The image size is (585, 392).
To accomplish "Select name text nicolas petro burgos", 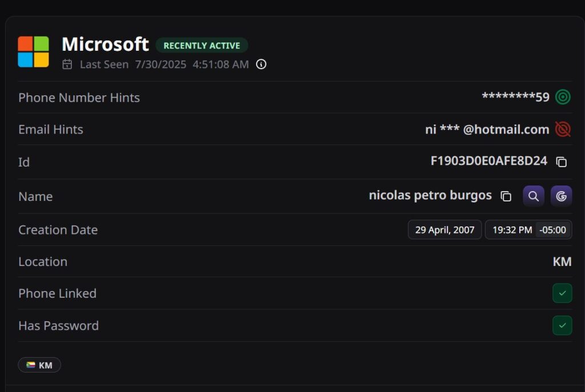I will 430,195.
